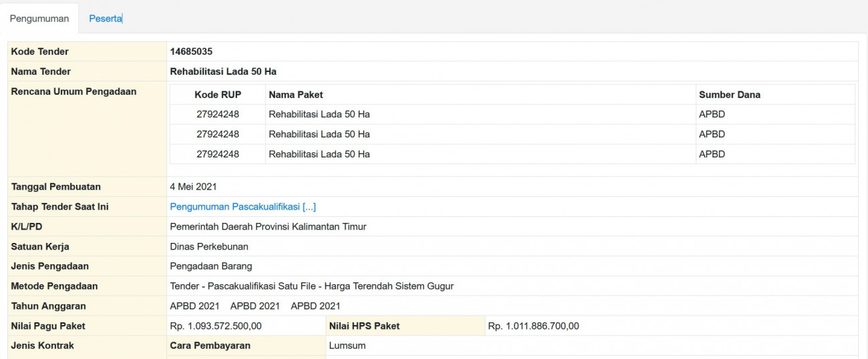Click the tender code 14685035

[191, 51]
